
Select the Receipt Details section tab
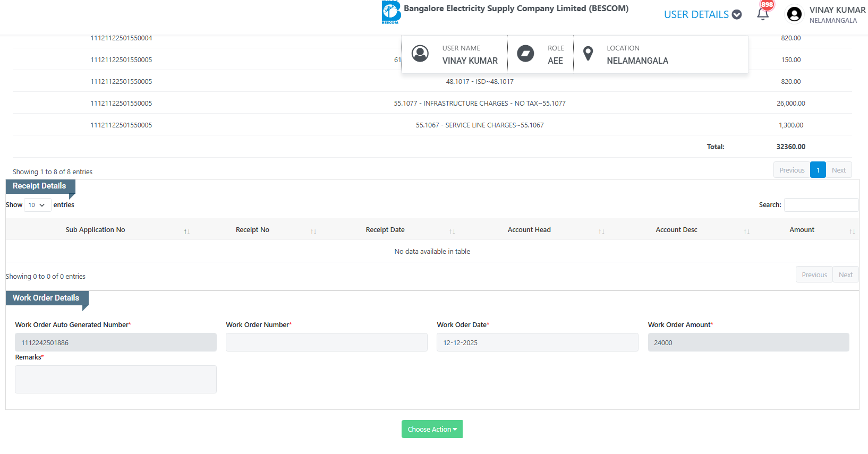40,186
